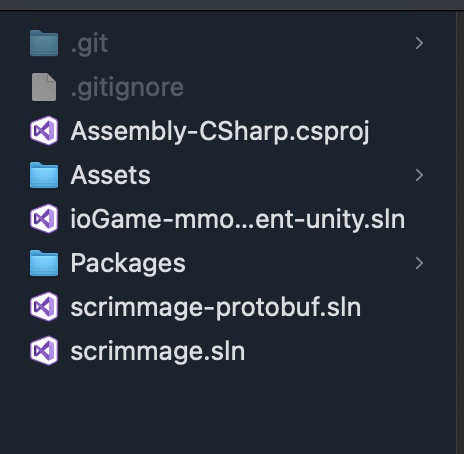Select the scrimmage-protobuf.sln file name
This screenshot has width=464, height=454.
tap(216, 307)
